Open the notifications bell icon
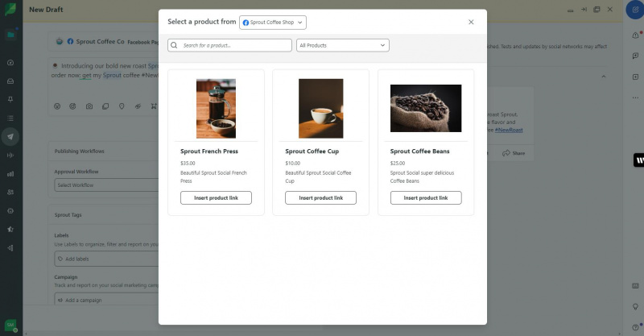The height and width of the screenshot is (336, 644). [635, 35]
